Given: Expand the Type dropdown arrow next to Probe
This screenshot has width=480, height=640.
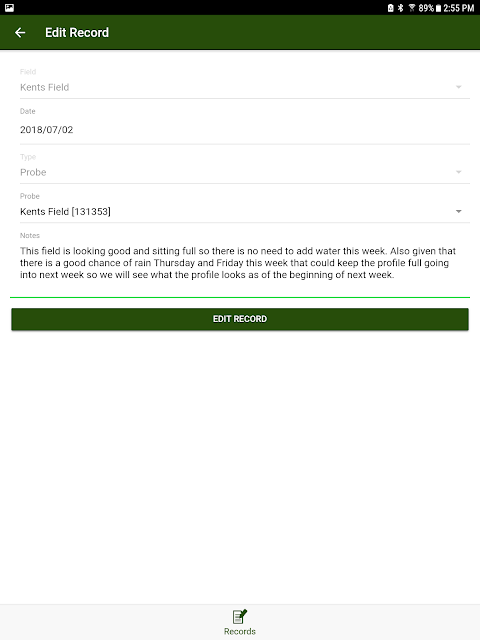Looking at the screenshot, I should 458,172.
